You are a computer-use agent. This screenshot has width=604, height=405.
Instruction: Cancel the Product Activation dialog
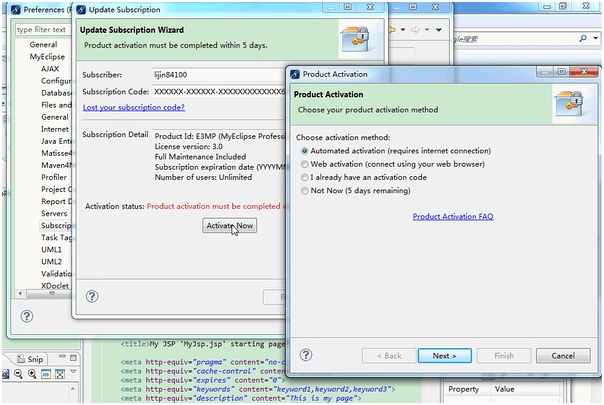pos(563,356)
